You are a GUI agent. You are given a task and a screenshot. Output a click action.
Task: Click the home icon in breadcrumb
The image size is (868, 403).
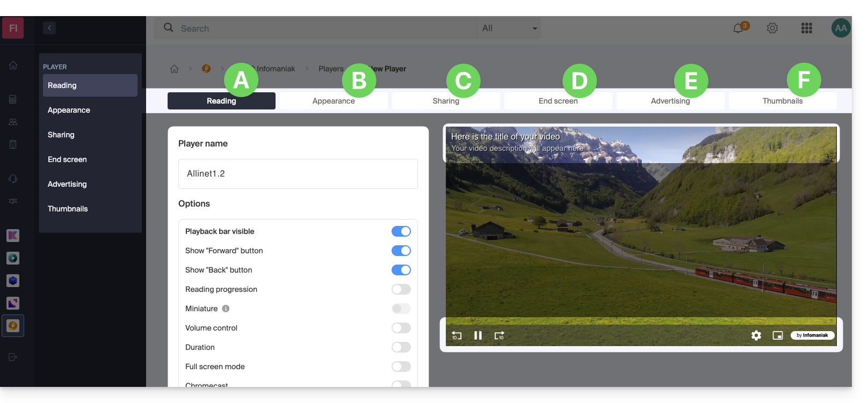click(174, 69)
